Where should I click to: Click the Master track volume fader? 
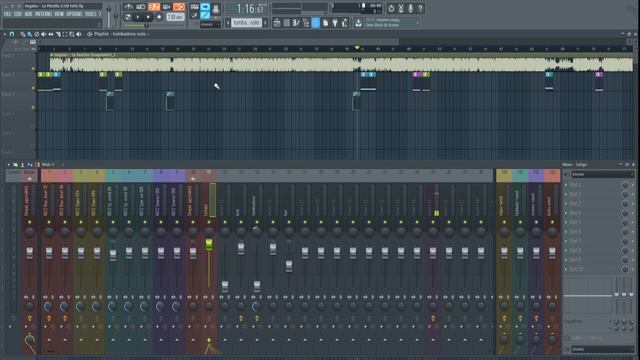pyautogui.click(x=29, y=253)
